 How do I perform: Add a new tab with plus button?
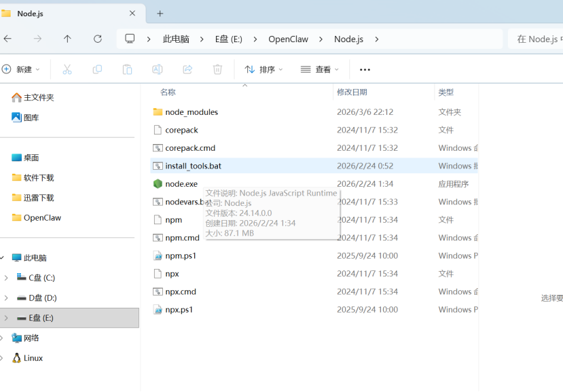coord(160,14)
